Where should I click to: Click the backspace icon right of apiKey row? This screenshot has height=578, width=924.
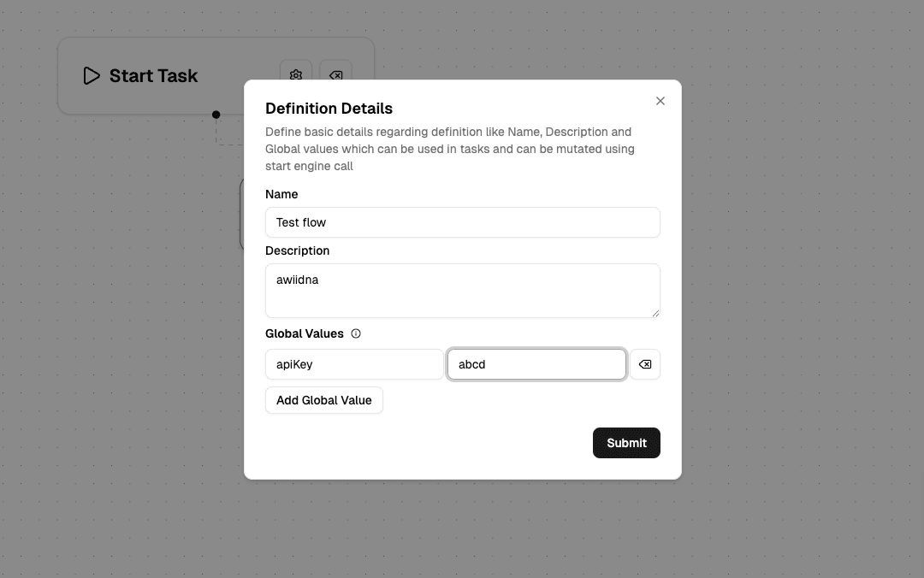click(x=645, y=364)
